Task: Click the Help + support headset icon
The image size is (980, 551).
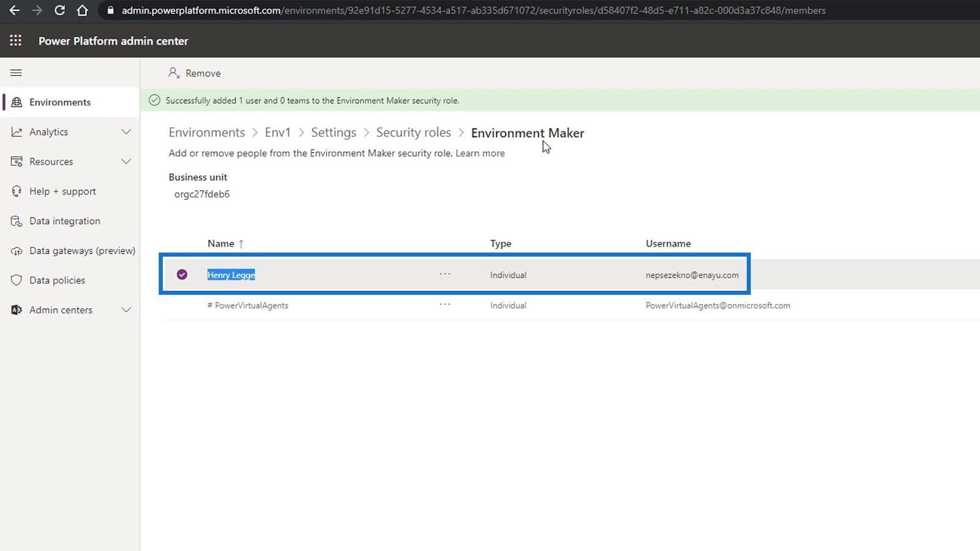Action: [17, 191]
